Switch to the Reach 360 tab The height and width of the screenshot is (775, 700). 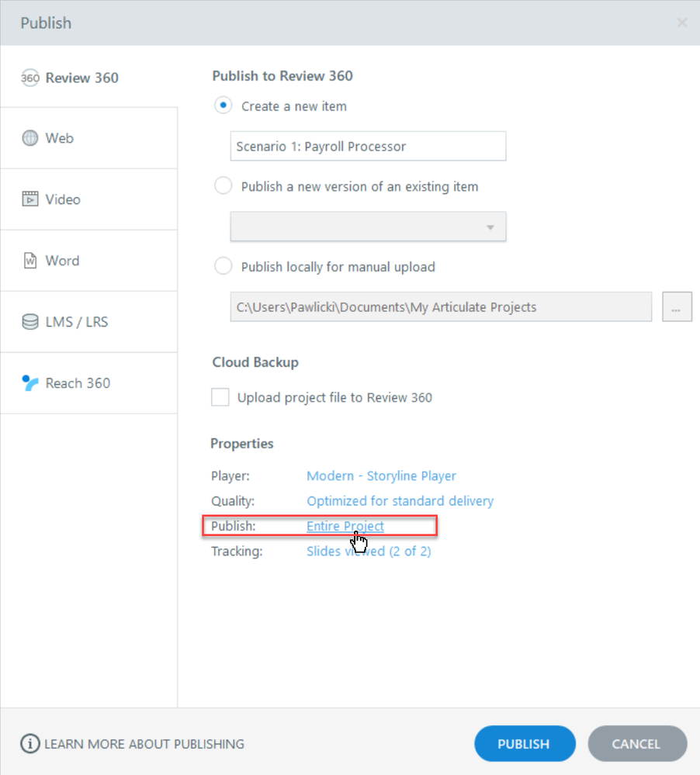click(x=89, y=383)
